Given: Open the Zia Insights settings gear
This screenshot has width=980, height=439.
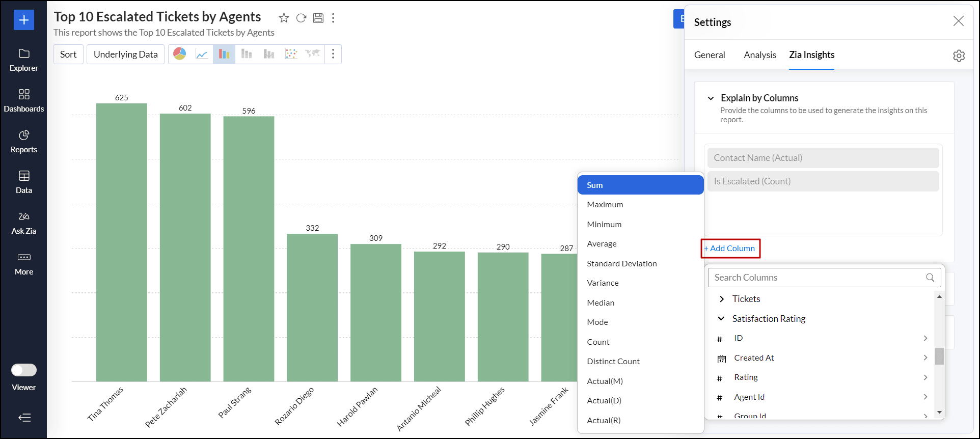Looking at the screenshot, I should tap(959, 56).
